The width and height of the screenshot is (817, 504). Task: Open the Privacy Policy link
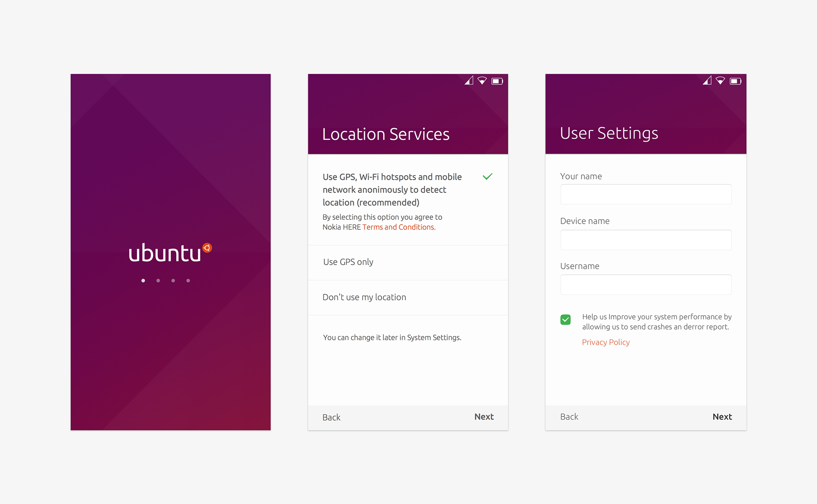[x=606, y=342]
